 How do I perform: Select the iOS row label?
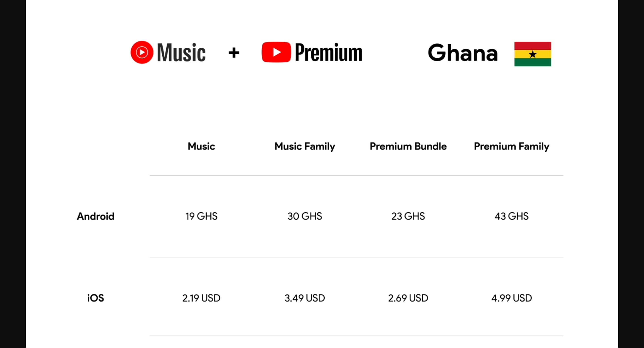95,298
